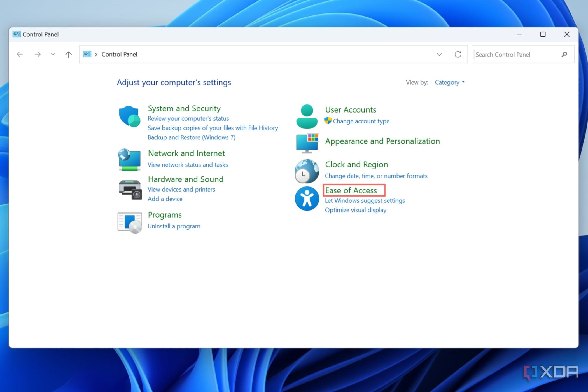Click the Hardware and Sound printer icon
This screenshot has width=588, height=392.
click(x=130, y=190)
